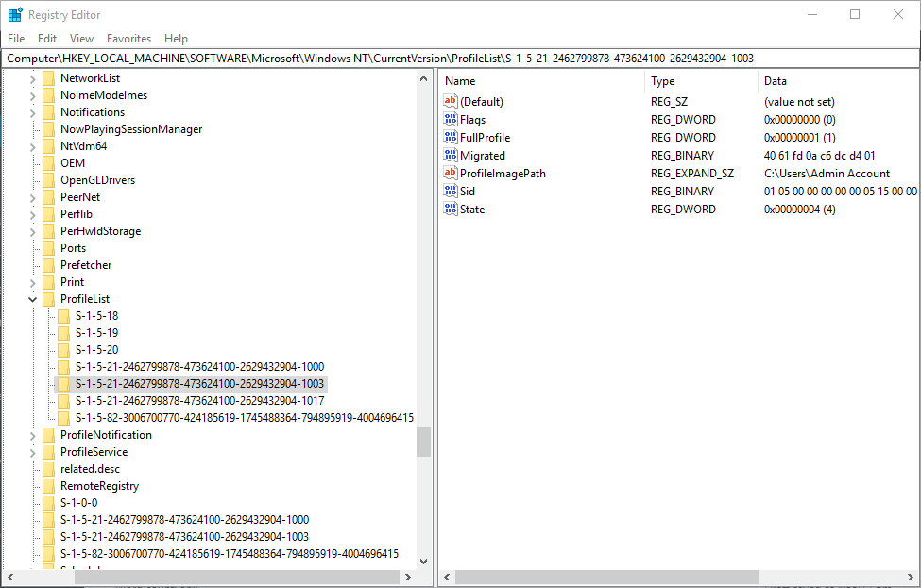Open the Favorites menu
The image size is (921, 588).
[x=128, y=39]
